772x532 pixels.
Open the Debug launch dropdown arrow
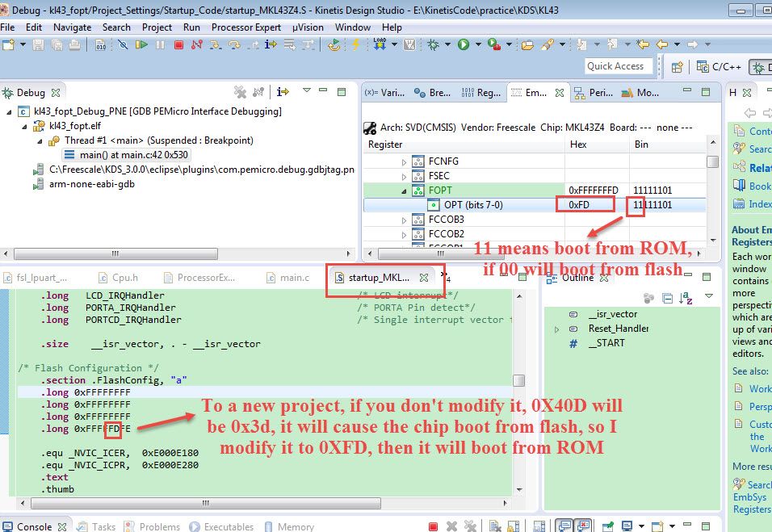447,44
